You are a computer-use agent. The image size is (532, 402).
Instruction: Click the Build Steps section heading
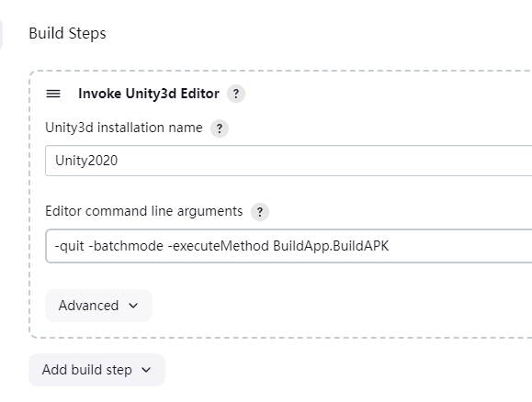(67, 34)
